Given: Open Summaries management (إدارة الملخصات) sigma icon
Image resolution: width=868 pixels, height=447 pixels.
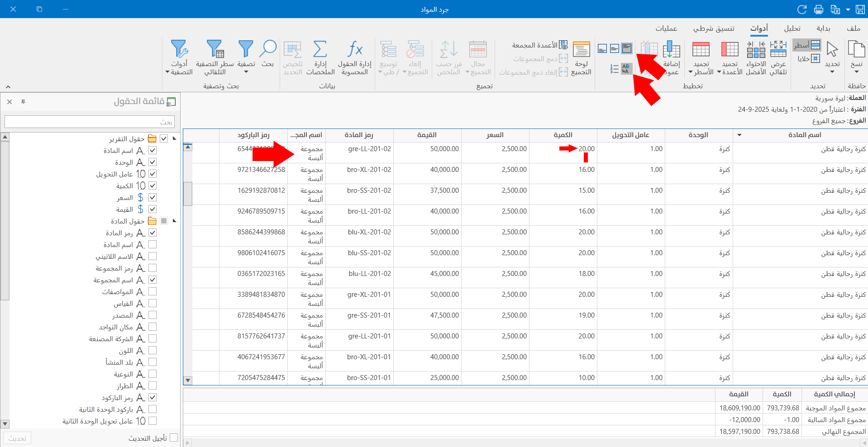Looking at the screenshot, I should coord(320,50).
